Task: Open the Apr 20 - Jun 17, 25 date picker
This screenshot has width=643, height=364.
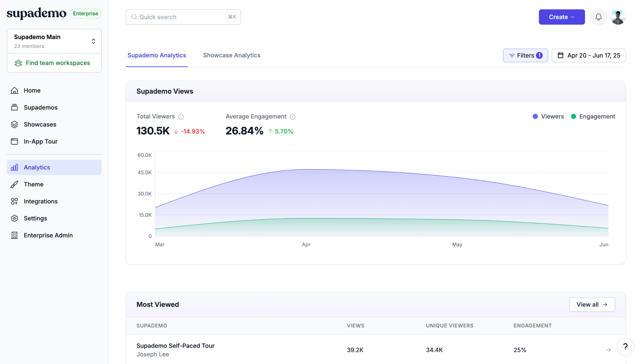Action: coord(589,55)
